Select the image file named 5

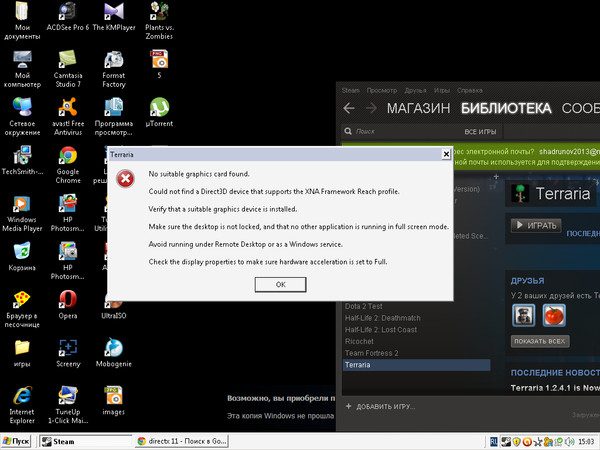point(159,64)
